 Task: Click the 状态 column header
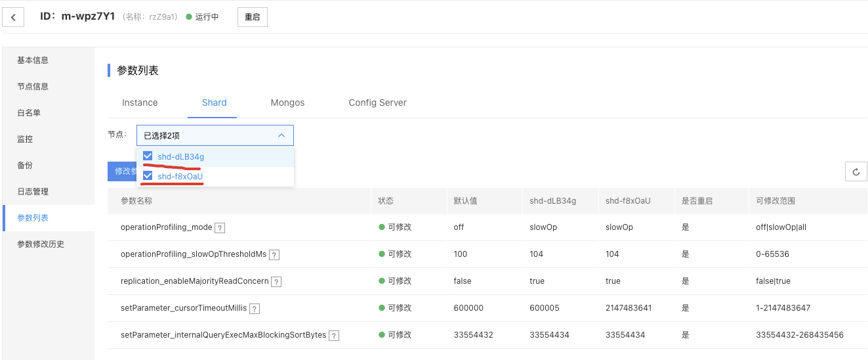pos(386,201)
